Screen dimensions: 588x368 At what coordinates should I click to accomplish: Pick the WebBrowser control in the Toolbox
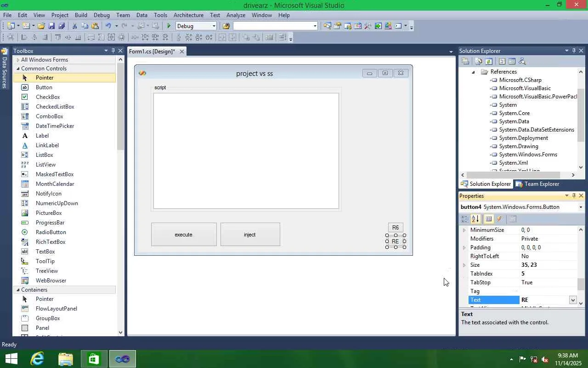(x=64, y=281)
